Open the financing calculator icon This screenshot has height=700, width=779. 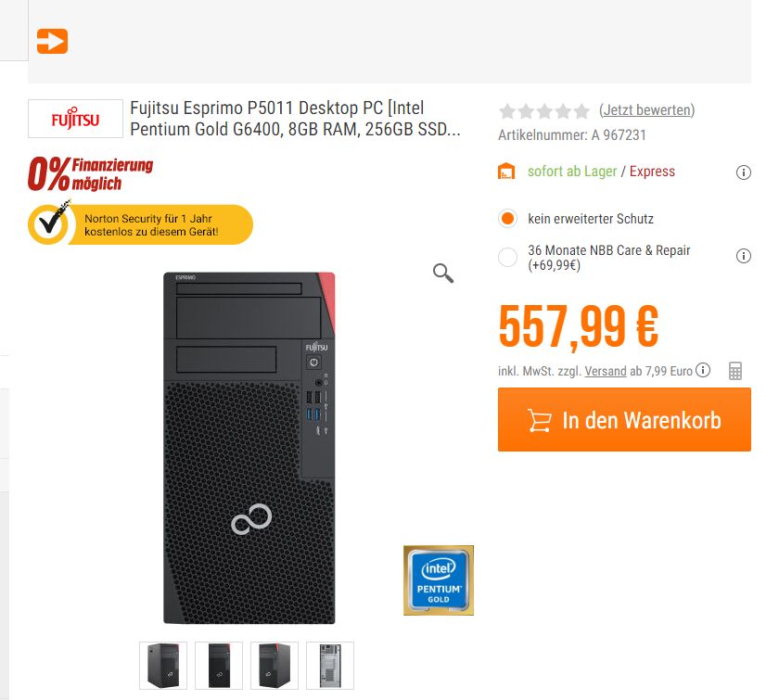[x=735, y=371]
